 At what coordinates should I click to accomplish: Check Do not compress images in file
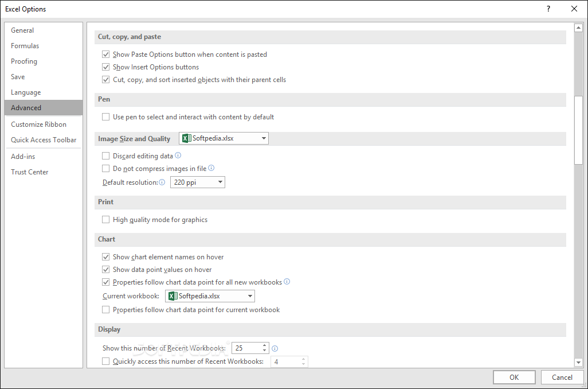tap(106, 169)
